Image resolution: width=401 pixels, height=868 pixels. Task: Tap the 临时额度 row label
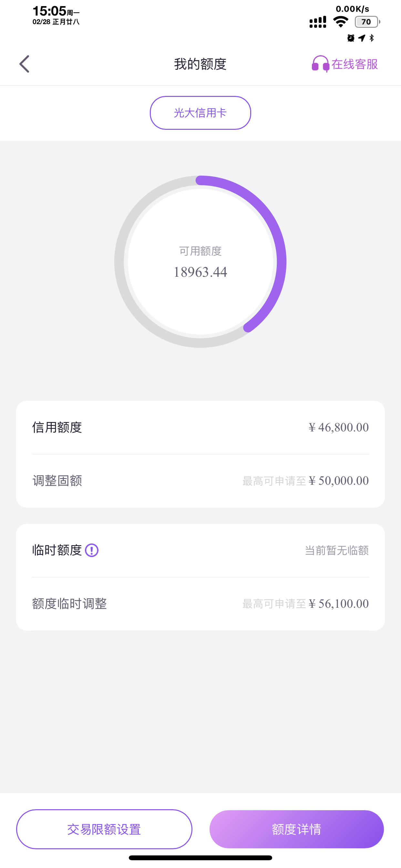click(57, 550)
